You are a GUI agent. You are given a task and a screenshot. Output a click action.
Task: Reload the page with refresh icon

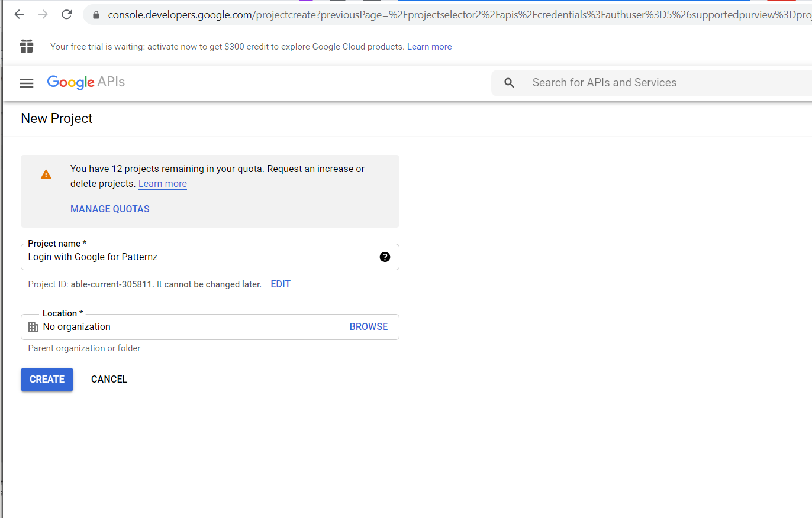(x=67, y=14)
